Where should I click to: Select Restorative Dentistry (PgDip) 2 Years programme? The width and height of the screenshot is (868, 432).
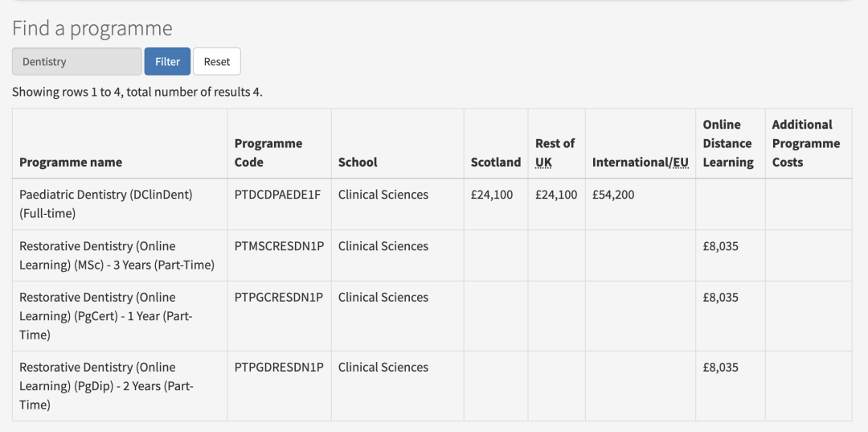click(105, 386)
